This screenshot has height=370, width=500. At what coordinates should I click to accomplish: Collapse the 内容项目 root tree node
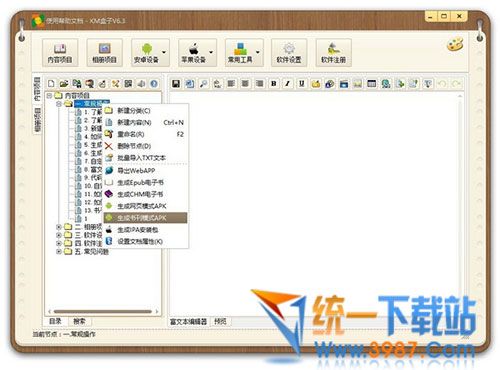pos(49,96)
